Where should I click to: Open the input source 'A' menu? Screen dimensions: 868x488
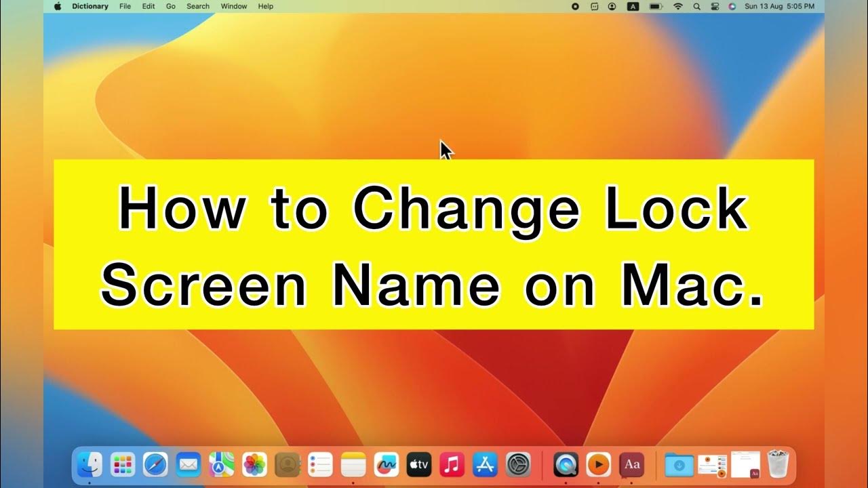[633, 6]
